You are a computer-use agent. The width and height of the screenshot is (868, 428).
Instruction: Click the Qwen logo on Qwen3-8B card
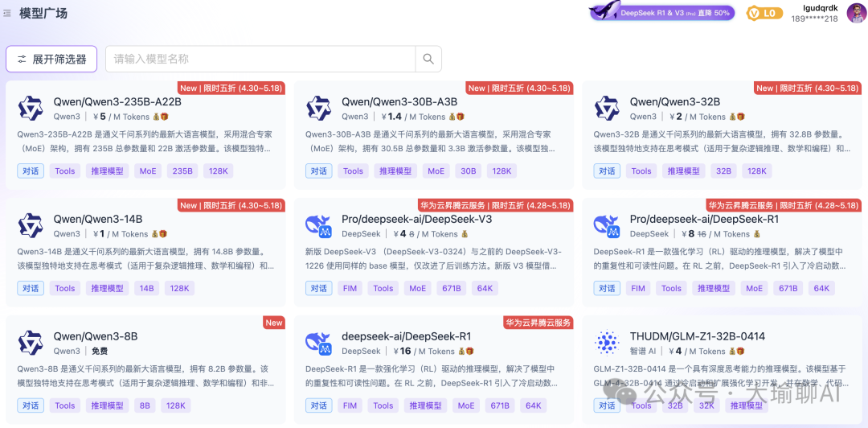click(31, 343)
